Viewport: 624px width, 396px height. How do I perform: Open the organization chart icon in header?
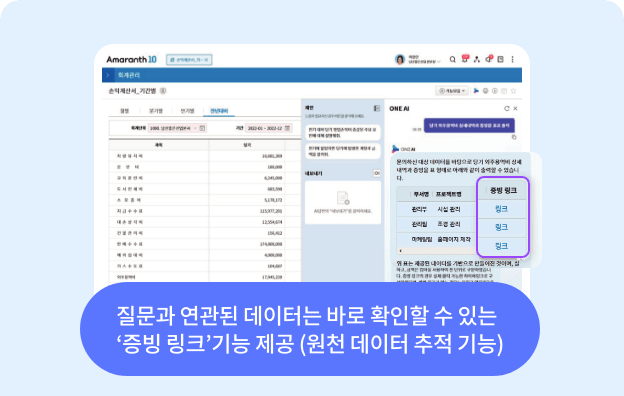pyautogui.click(x=477, y=59)
